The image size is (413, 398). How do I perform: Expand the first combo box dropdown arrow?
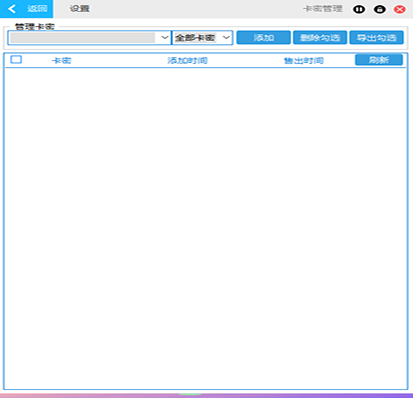[x=165, y=38]
